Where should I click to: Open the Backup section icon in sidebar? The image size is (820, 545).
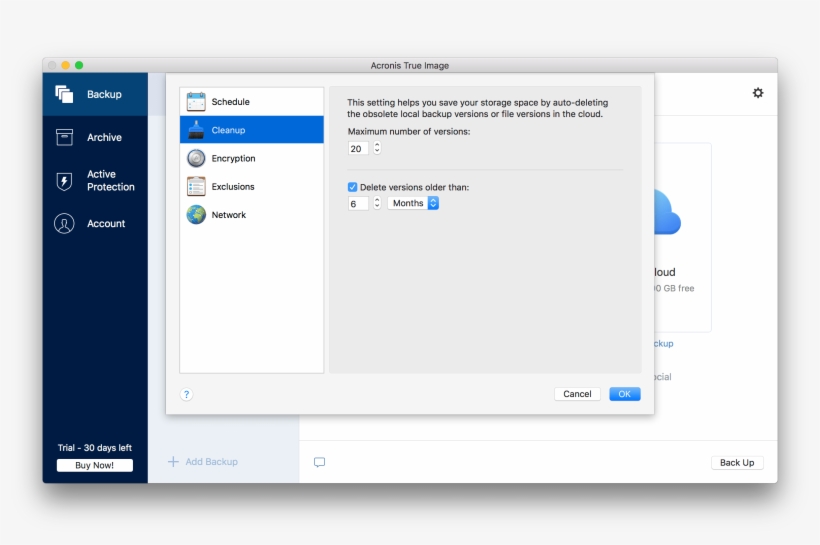pyautogui.click(x=64, y=94)
